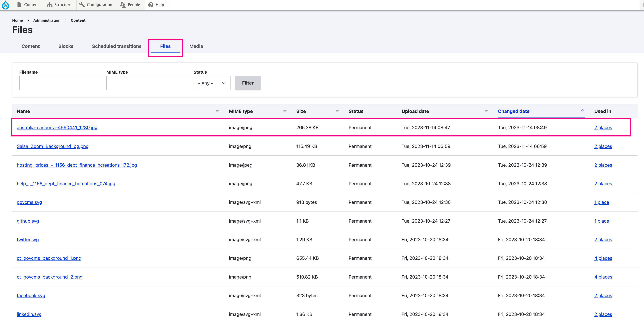Switch to the Media tab
This screenshot has height=321, width=644.
[x=196, y=46]
